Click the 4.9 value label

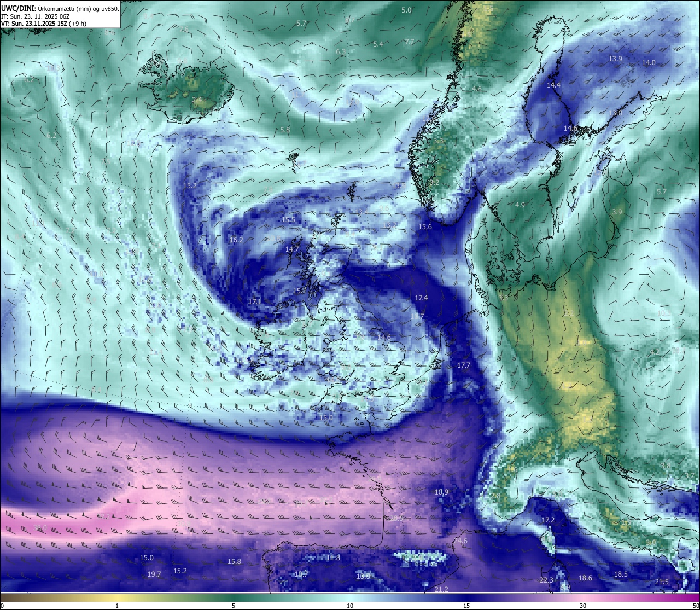tap(520, 205)
